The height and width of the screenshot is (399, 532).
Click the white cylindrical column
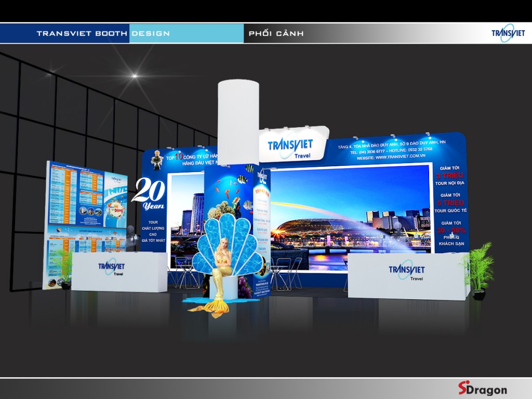click(238, 123)
